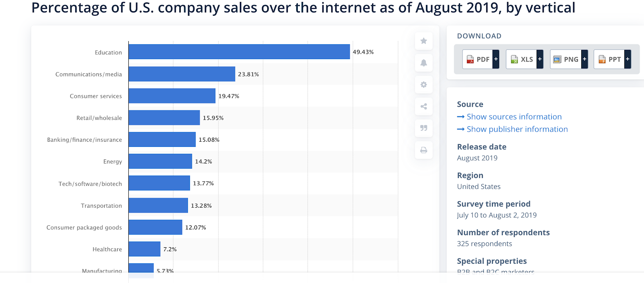Click the Healthcare bar
This screenshot has width=644, height=283.
[x=144, y=249]
